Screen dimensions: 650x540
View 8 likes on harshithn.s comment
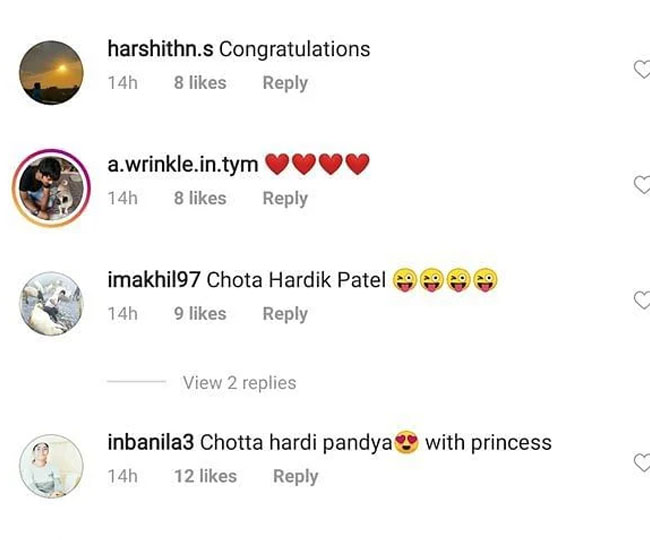tap(200, 83)
